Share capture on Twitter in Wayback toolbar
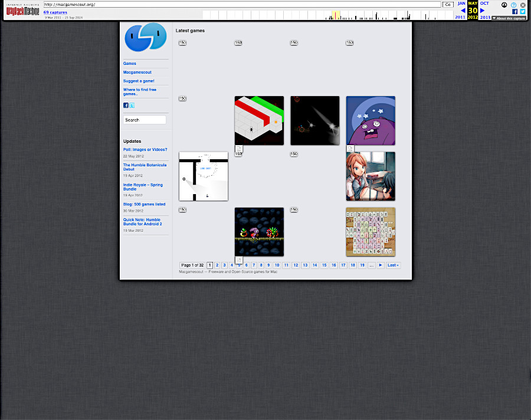This screenshot has height=420, width=531. [x=522, y=11]
